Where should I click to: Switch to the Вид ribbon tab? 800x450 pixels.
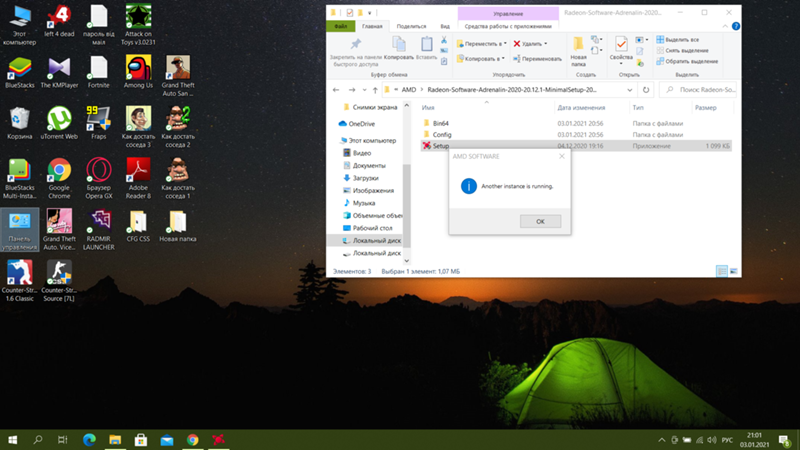point(446,27)
